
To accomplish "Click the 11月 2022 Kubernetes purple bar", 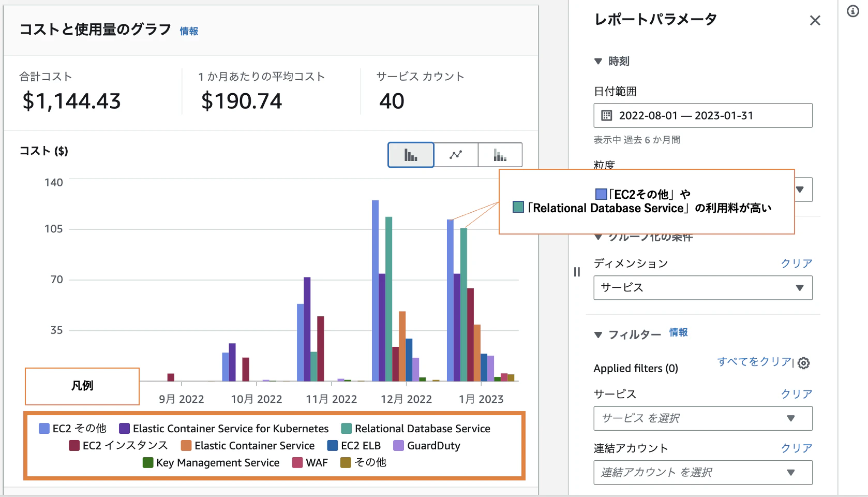I will pyautogui.click(x=307, y=329).
